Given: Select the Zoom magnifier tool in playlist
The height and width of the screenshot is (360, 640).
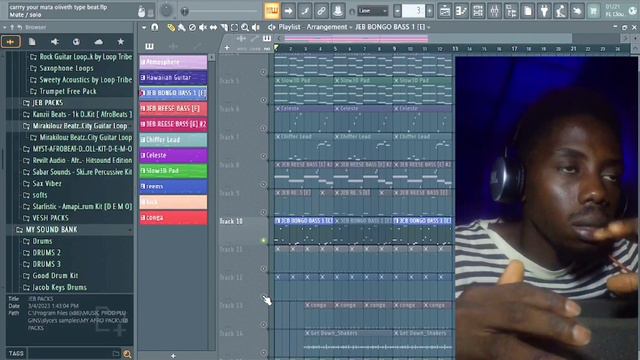Looking at the screenshot, I should pos(245,27).
